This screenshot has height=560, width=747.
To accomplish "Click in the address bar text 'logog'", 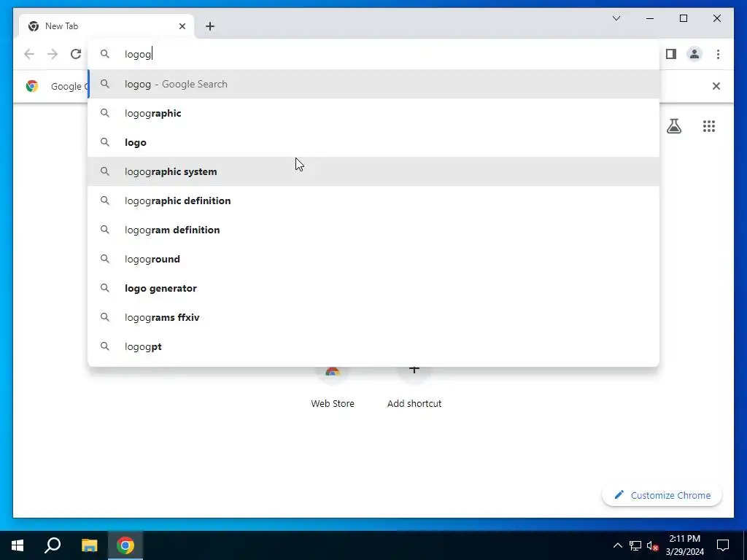I will (x=138, y=54).
